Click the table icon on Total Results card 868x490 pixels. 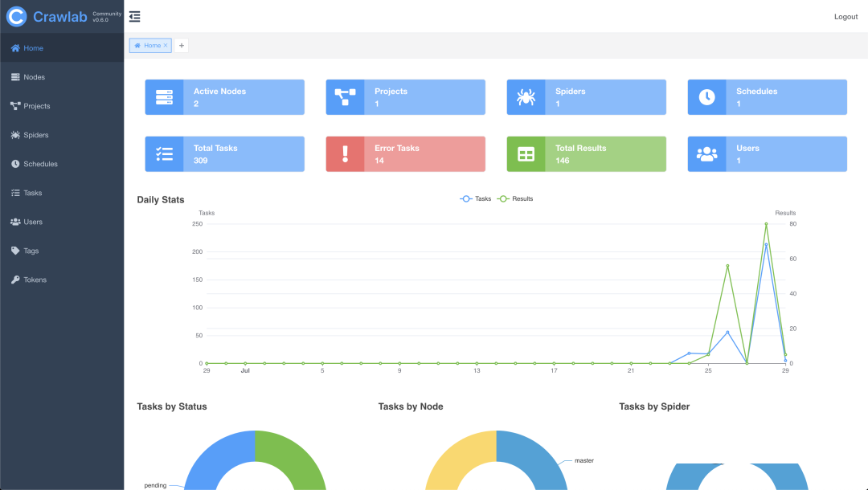[x=526, y=154]
